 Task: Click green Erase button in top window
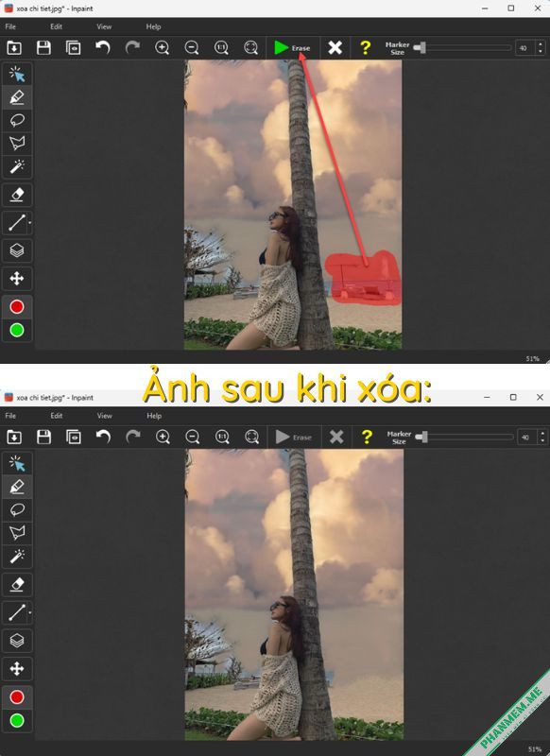[x=292, y=48]
